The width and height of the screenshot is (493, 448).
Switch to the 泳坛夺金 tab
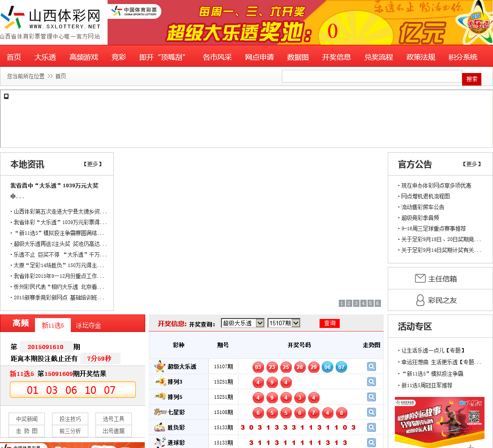tap(88, 325)
